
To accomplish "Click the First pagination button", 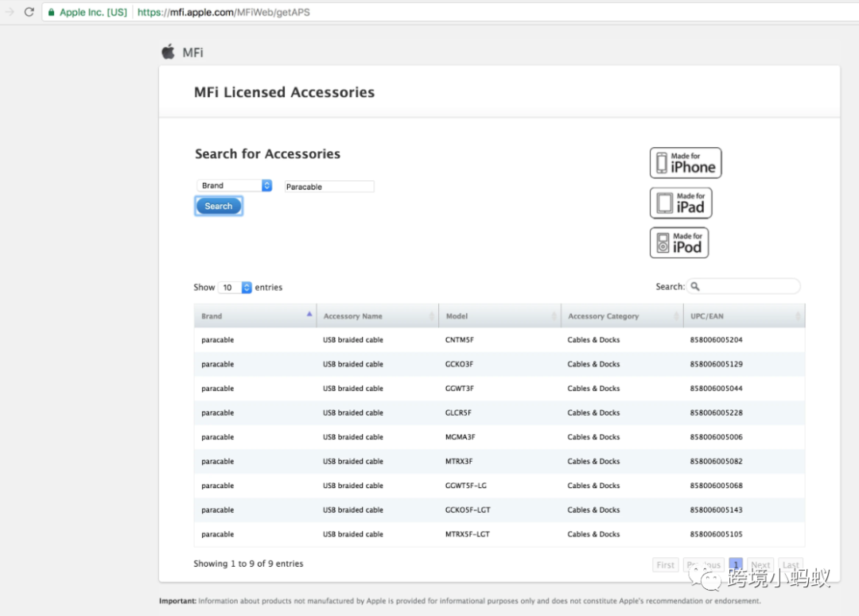I will (666, 564).
